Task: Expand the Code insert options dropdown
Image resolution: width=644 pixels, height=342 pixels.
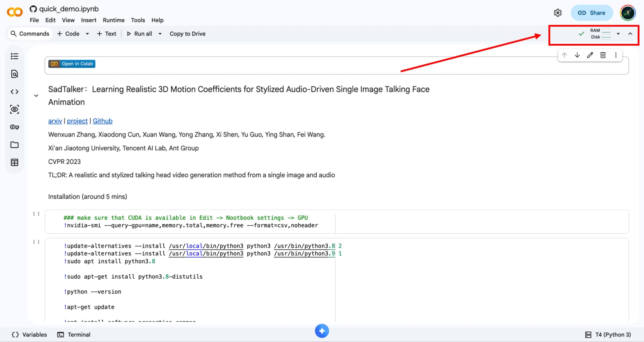Action: pos(87,34)
